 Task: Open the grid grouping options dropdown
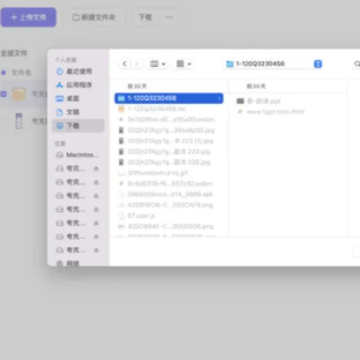(184, 64)
